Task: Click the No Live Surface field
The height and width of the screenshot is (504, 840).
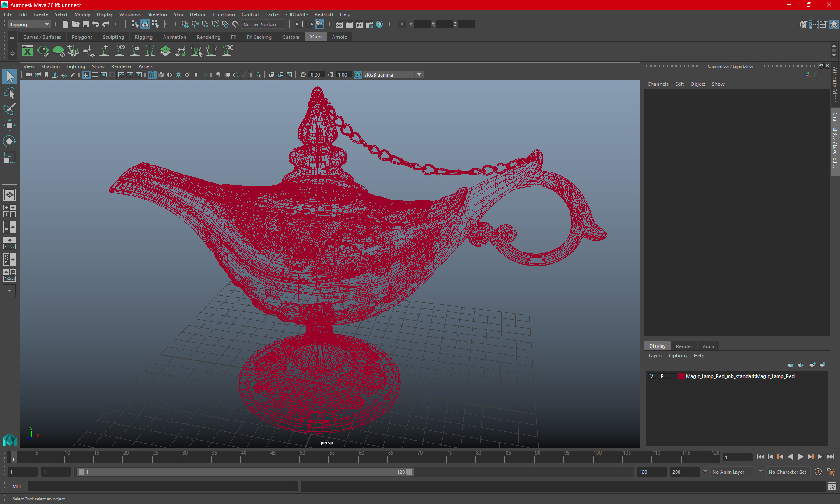Action: click(262, 24)
